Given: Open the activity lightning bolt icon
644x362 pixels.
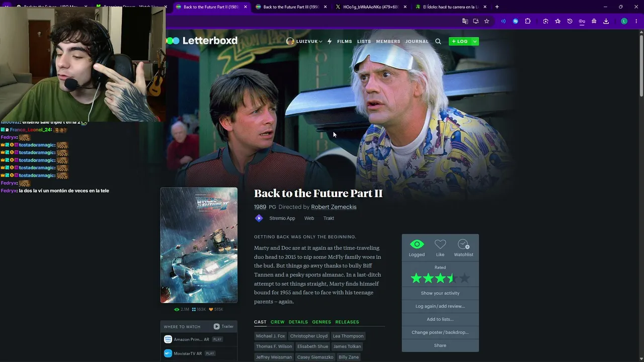Looking at the screenshot, I should tap(330, 41).
